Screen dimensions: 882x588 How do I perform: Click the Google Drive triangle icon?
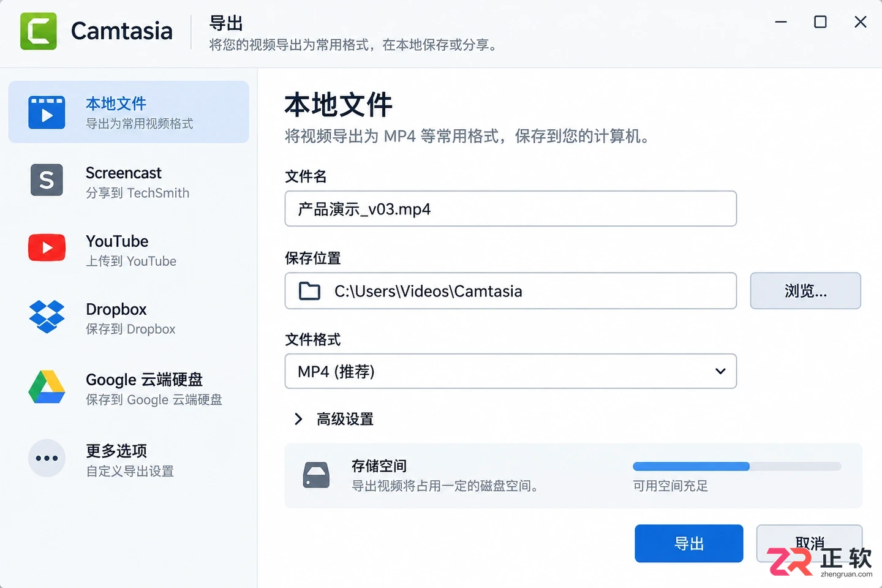click(x=47, y=387)
